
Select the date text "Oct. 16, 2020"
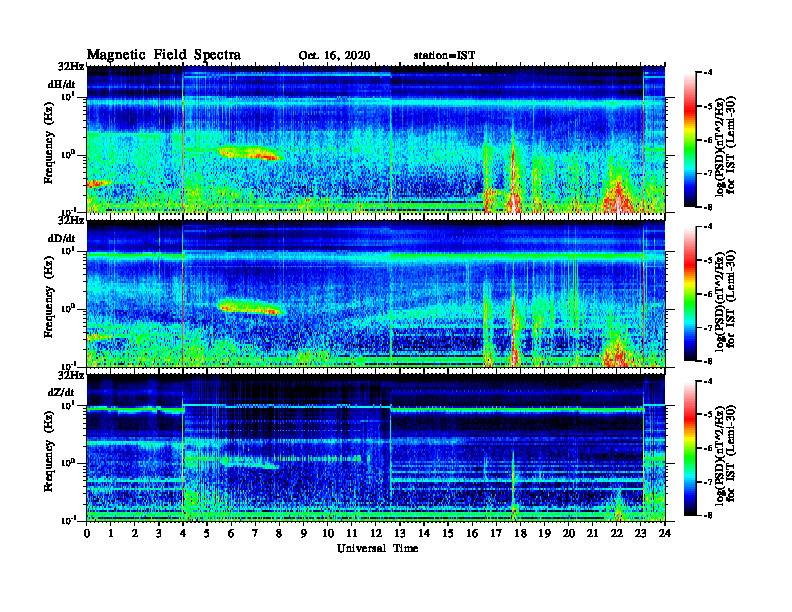click(x=334, y=56)
